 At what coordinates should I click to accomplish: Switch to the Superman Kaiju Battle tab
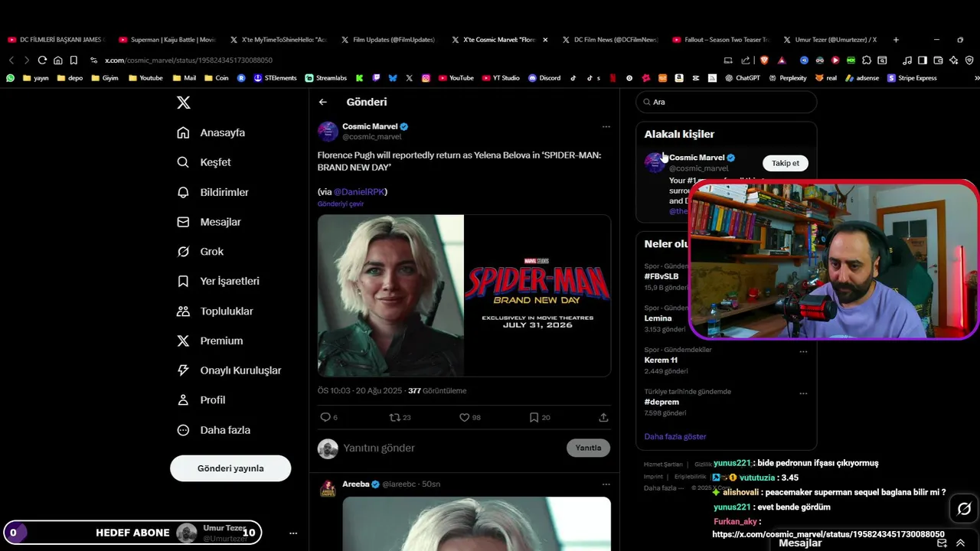pos(166,40)
